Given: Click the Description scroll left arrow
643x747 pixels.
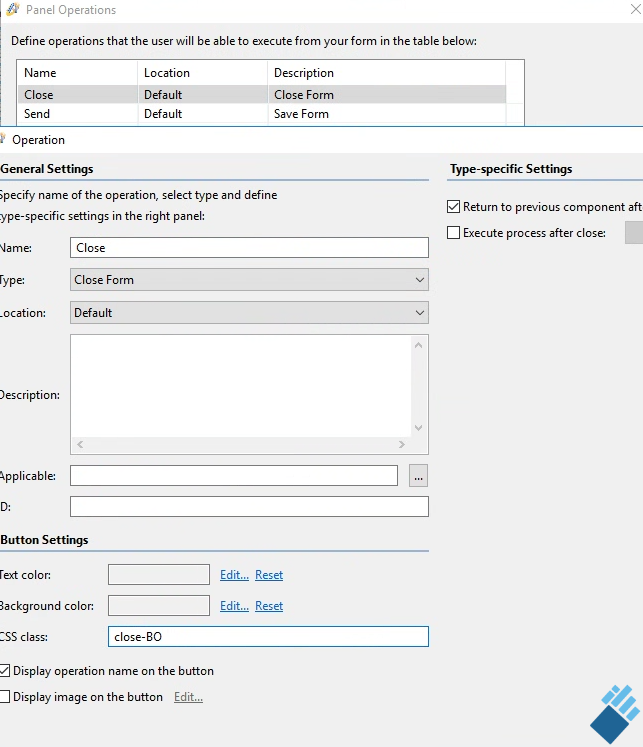Looking at the screenshot, I should [x=80, y=444].
